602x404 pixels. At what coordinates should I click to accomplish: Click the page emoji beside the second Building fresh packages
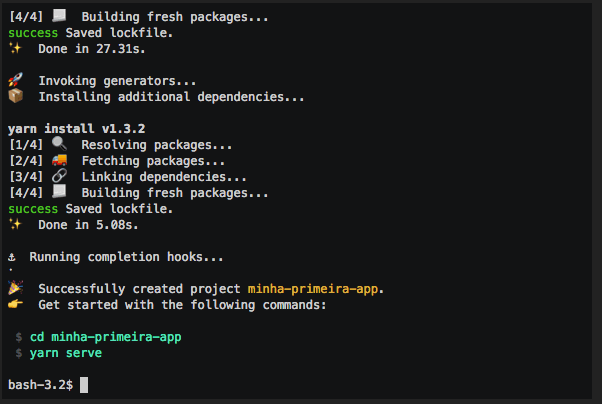tap(59, 192)
